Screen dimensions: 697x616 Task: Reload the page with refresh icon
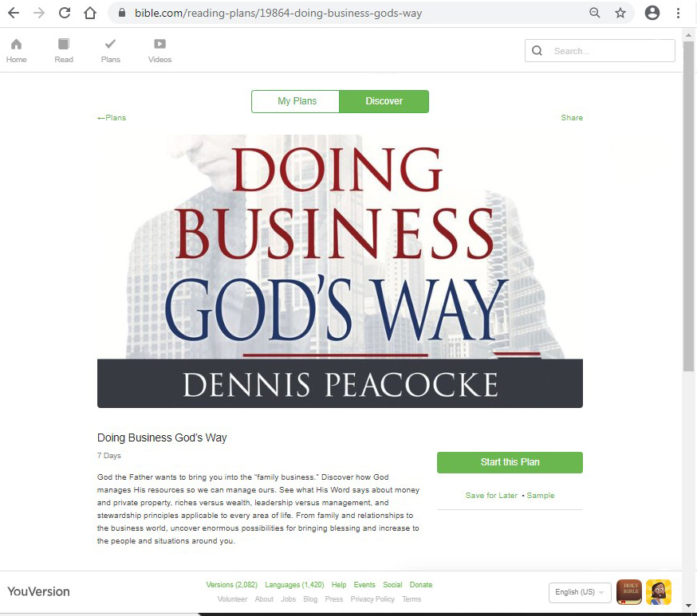coord(65,13)
